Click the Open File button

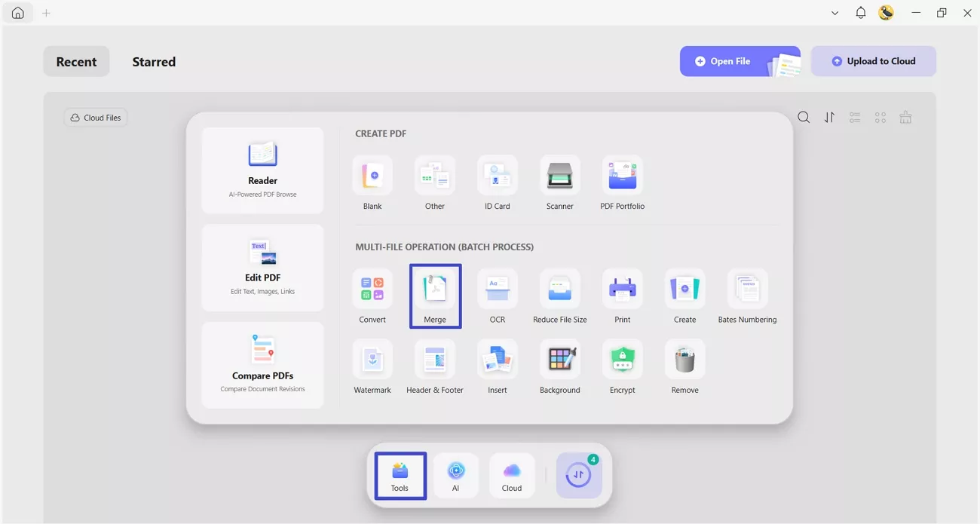click(740, 61)
